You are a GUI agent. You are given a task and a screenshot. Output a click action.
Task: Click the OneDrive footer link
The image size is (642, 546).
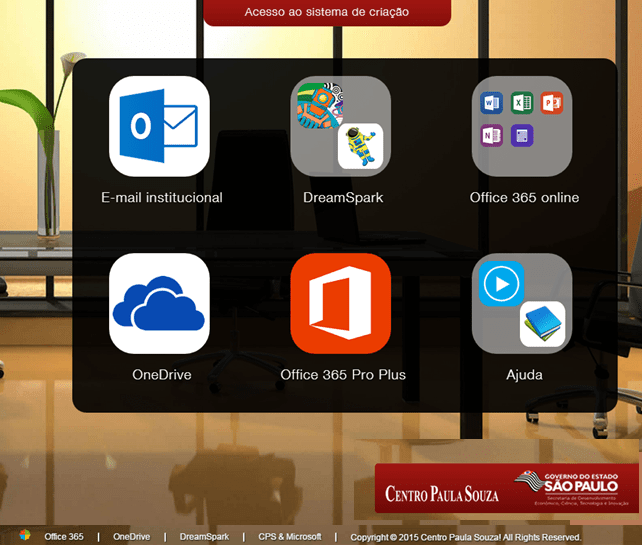[x=131, y=537]
